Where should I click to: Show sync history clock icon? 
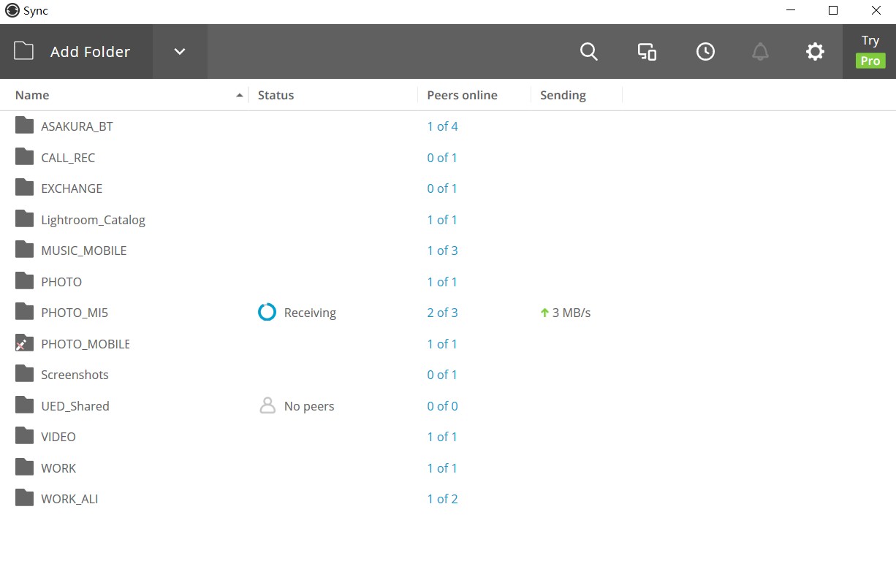coord(705,52)
